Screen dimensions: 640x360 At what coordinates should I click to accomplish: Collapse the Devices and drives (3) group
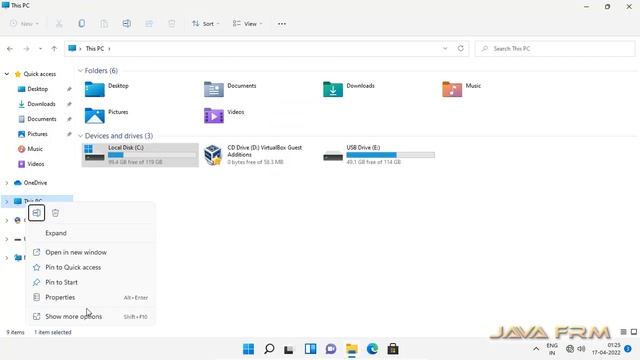80,136
